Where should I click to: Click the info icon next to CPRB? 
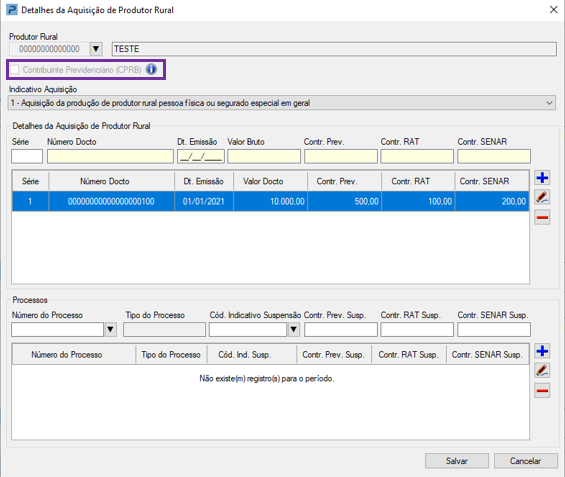[x=151, y=69]
